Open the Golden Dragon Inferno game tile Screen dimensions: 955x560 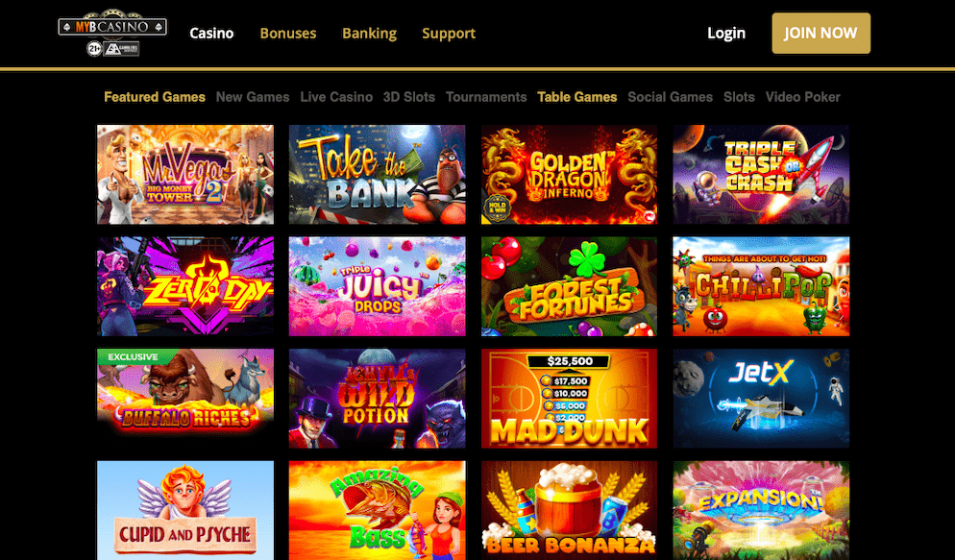coord(569,175)
